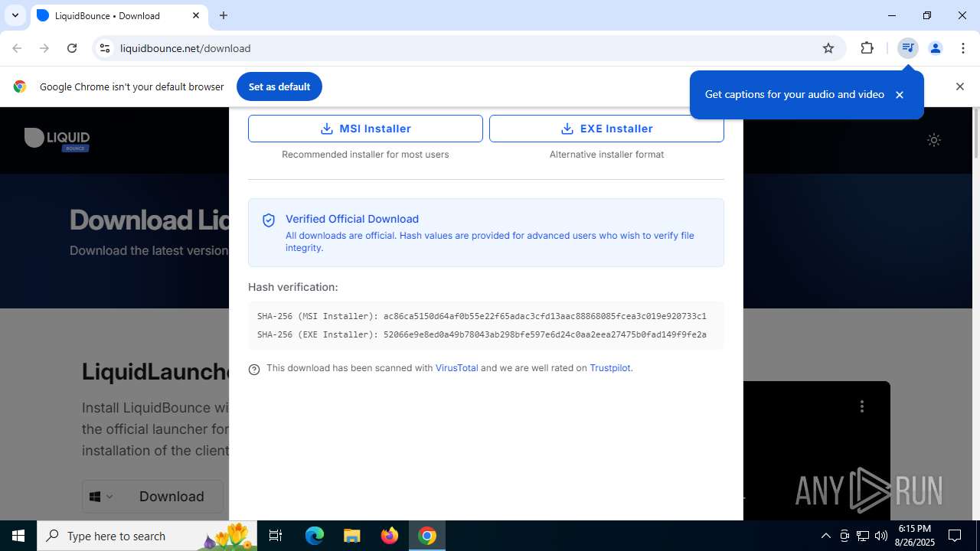Open the notifications center

click(x=955, y=536)
